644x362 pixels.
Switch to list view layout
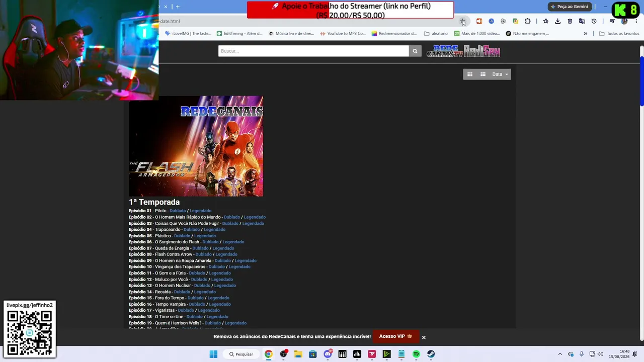[x=483, y=74]
